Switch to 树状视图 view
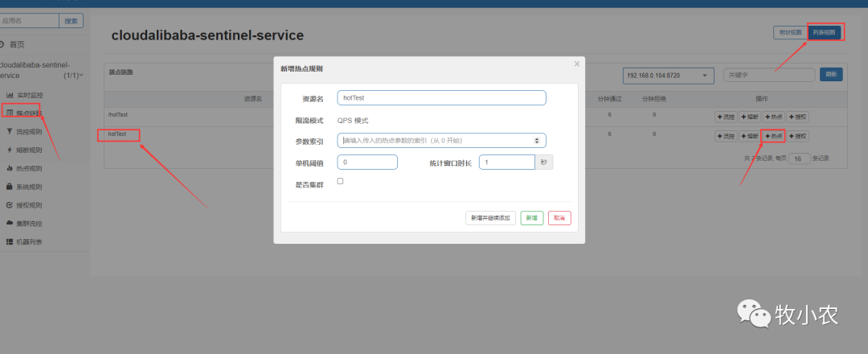The height and width of the screenshot is (354, 868). pyautogui.click(x=790, y=33)
